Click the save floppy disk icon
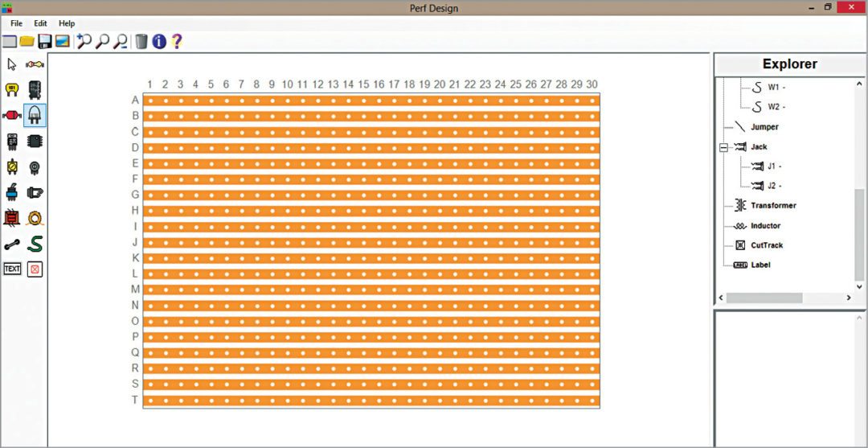 [45, 41]
